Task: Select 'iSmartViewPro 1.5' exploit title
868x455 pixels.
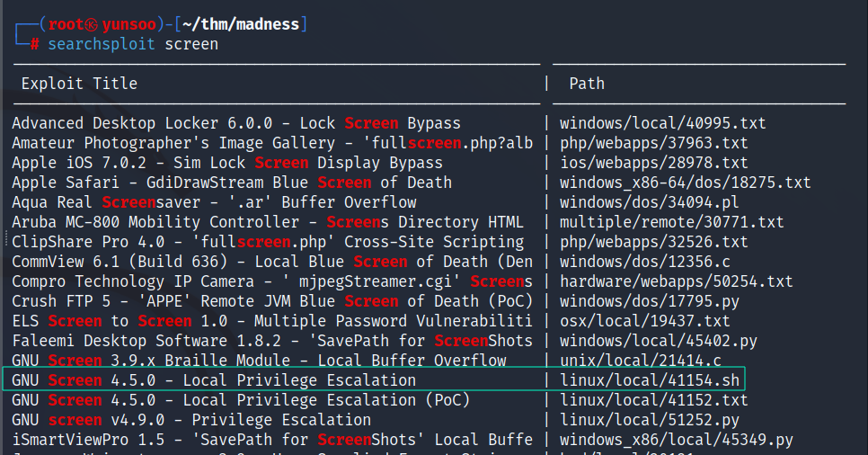Action: tap(272, 440)
